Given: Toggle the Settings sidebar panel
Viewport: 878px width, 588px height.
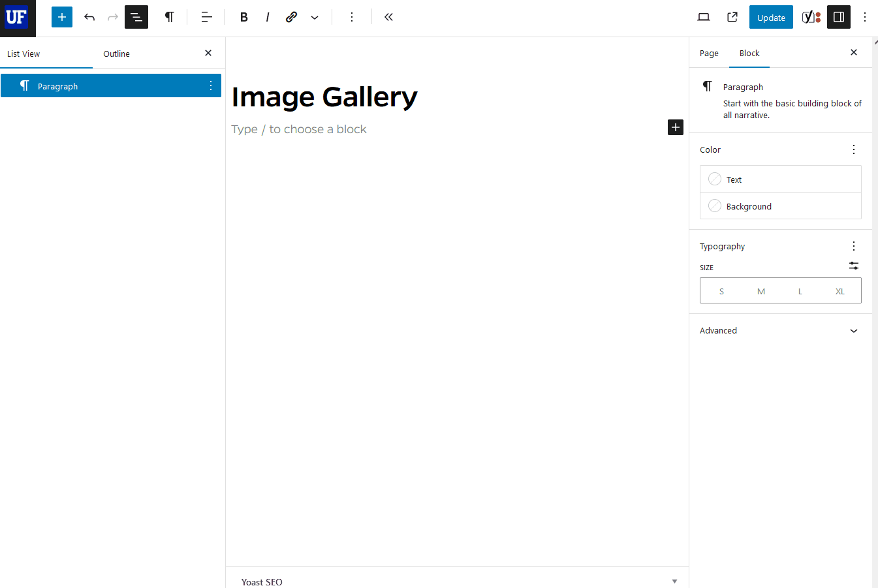Looking at the screenshot, I should click(x=838, y=17).
